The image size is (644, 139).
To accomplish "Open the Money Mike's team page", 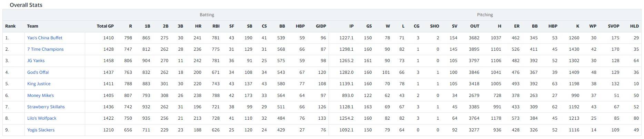I will [41, 96].
